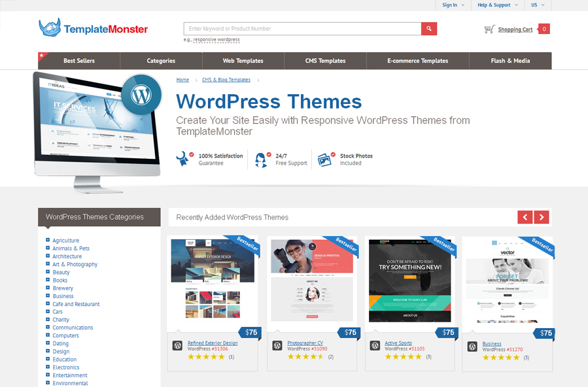The width and height of the screenshot is (588, 387).
Task: Click WordPress icon beside Active Sports
Action: click(x=375, y=345)
